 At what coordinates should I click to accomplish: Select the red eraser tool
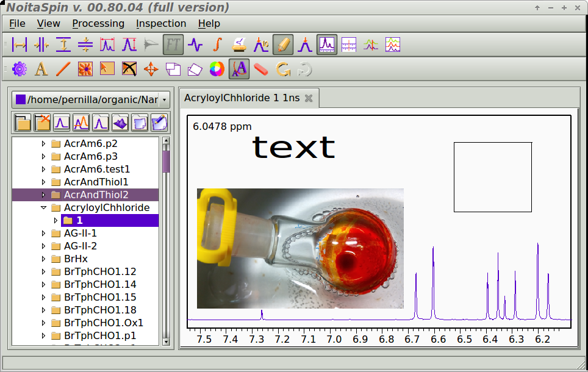[261, 70]
